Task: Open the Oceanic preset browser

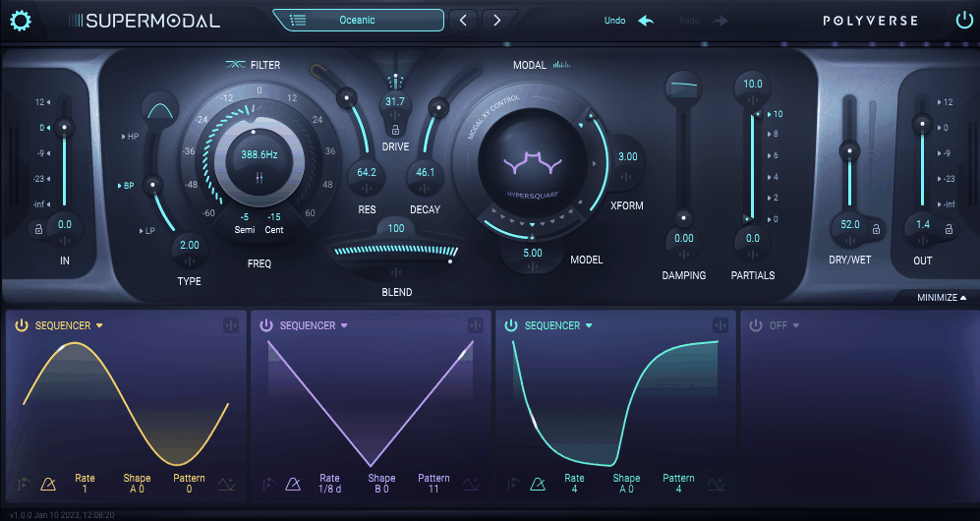Action: (x=357, y=20)
